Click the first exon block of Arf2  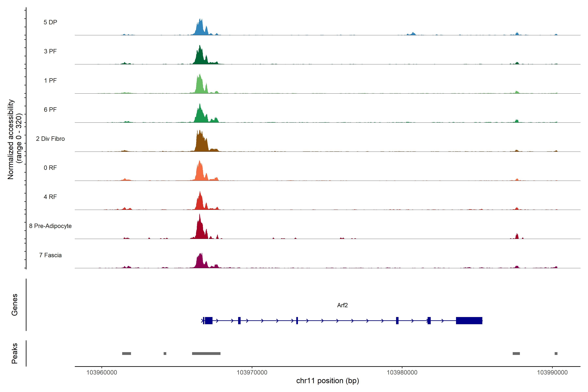209,320
